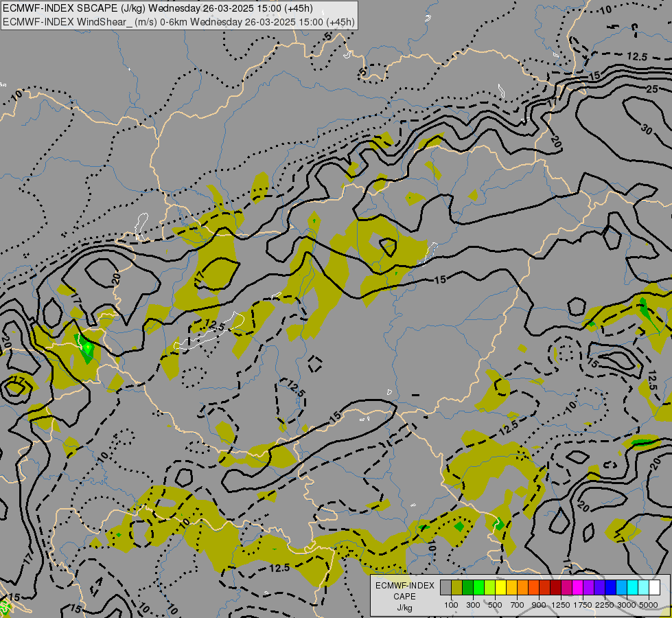Click the '5000' legend scale value
672x618 pixels.
pos(649,605)
